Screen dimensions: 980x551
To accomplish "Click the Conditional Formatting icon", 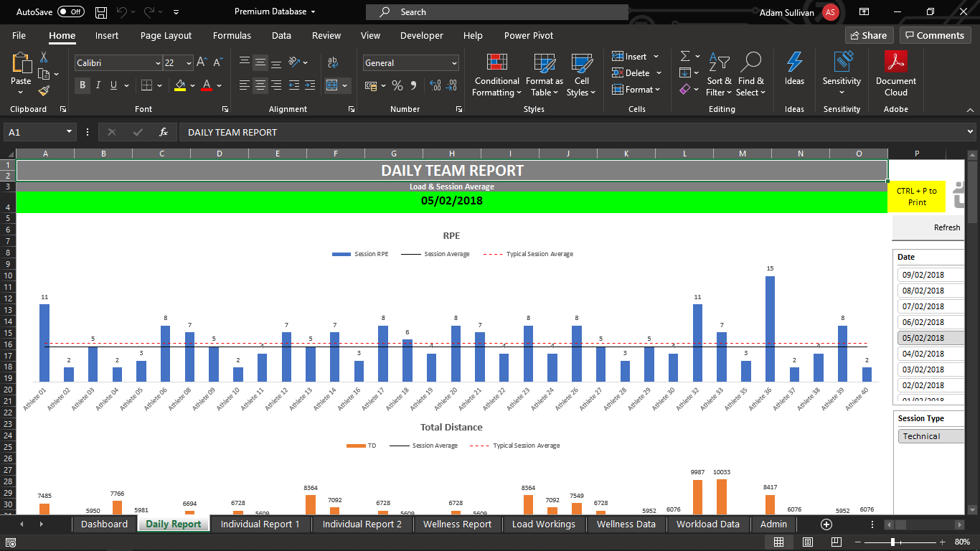I will tap(496, 63).
